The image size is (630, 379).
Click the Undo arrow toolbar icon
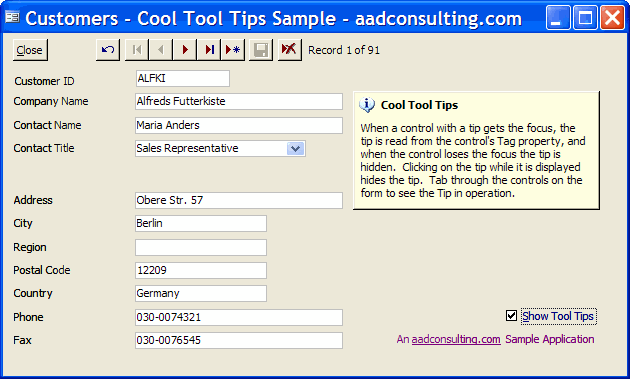coord(108,50)
